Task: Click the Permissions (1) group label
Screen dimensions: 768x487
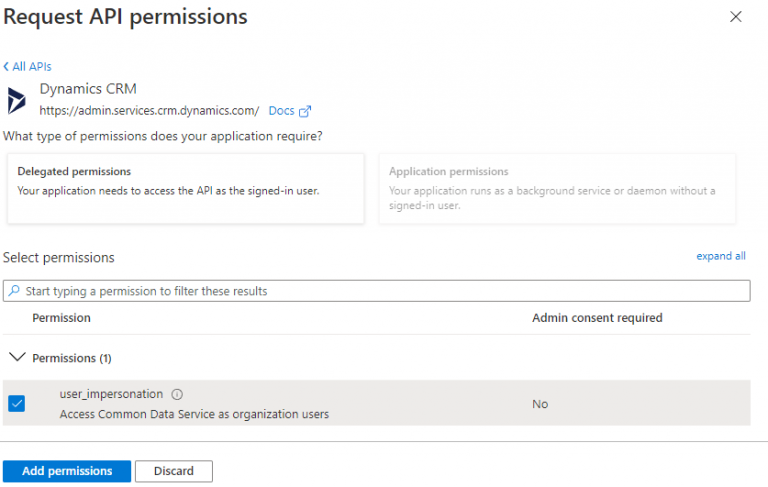Action: tap(71, 358)
